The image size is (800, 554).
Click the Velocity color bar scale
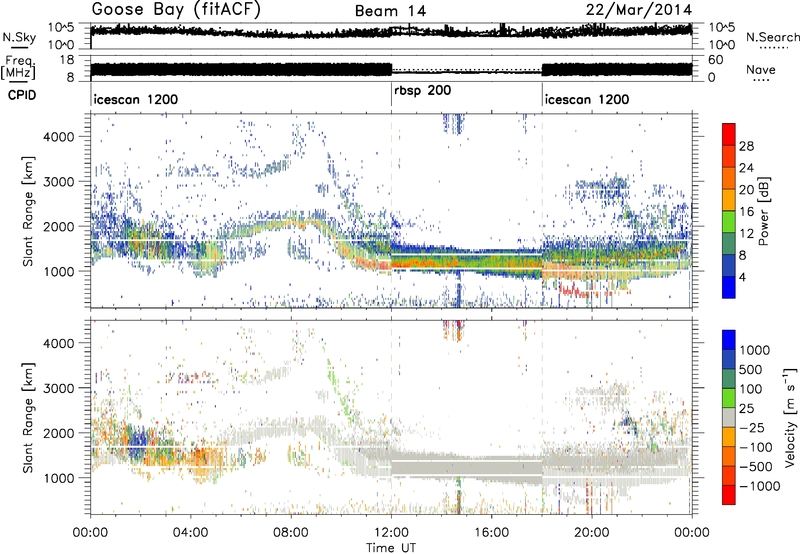click(x=729, y=417)
